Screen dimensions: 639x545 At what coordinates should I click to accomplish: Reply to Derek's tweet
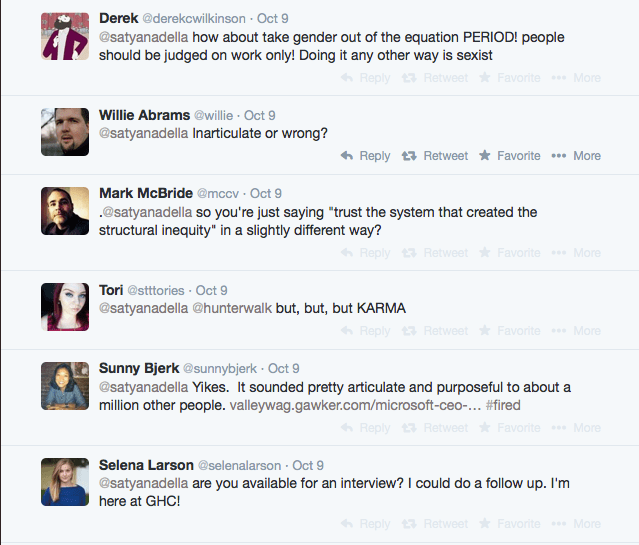coord(365,78)
